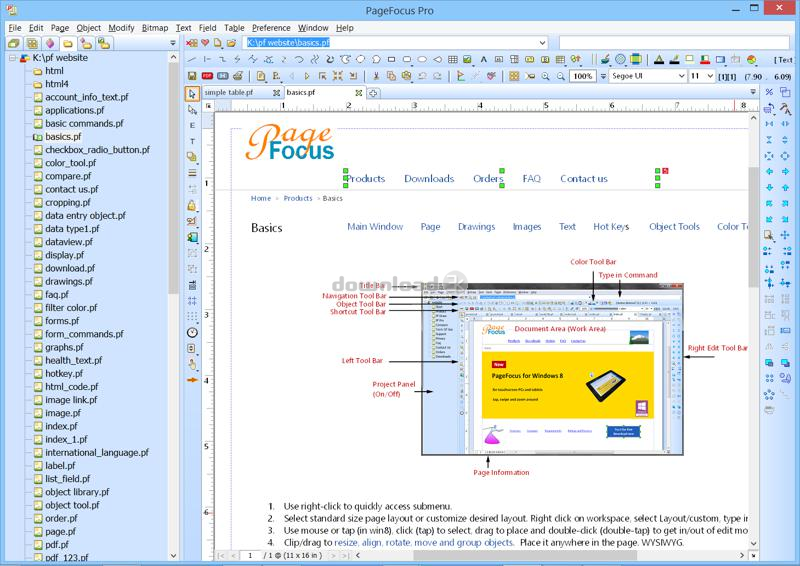Open the project panel options dropdown arrow
The height and width of the screenshot is (566, 800).
click(173, 43)
